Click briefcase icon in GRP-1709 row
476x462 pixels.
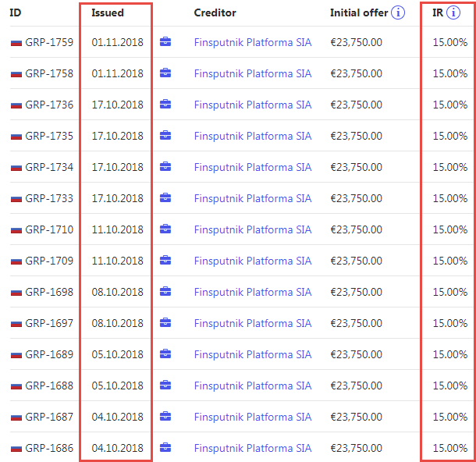(165, 261)
